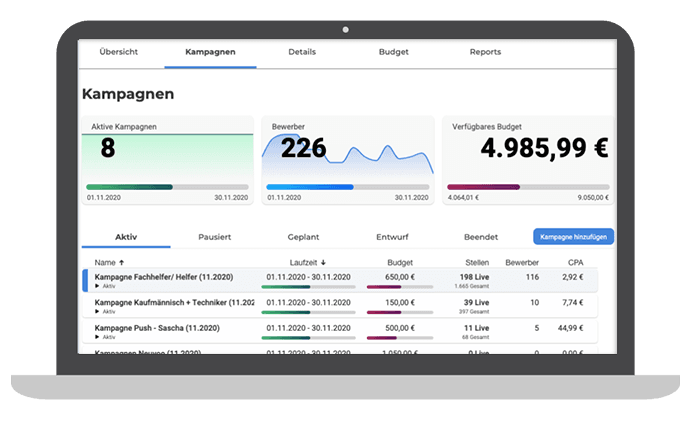The height and width of the screenshot is (430, 697).
Task: Open the Budget tab
Action: tap(393, 52)
